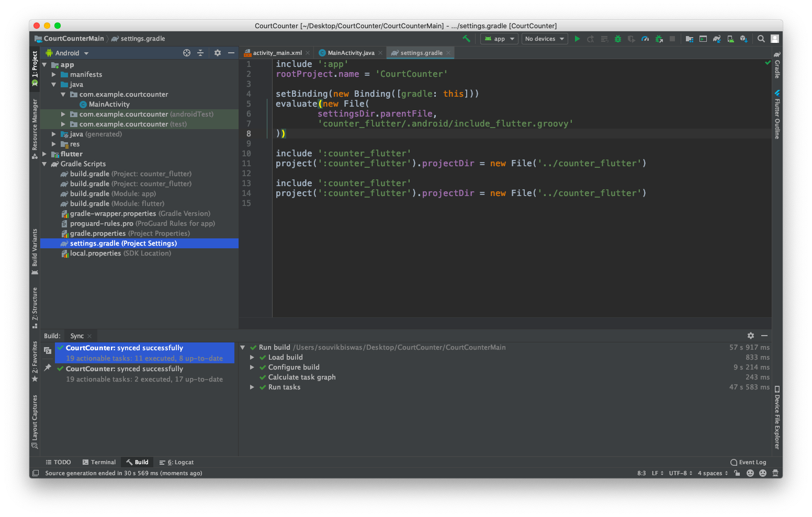This screenshot has height=517, width=812.
Task: Close the settings.gradle editor tab
Action: [x=448, y=53]
